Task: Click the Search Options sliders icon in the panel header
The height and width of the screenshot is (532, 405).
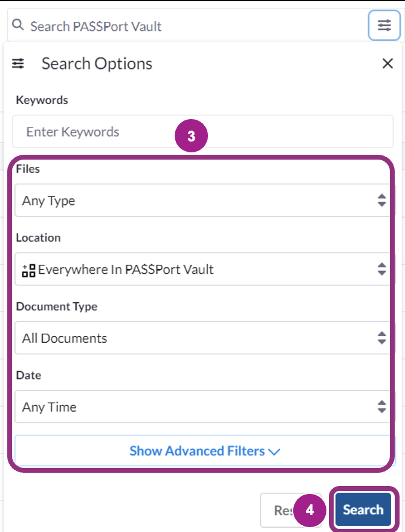Action: point(18,63)
